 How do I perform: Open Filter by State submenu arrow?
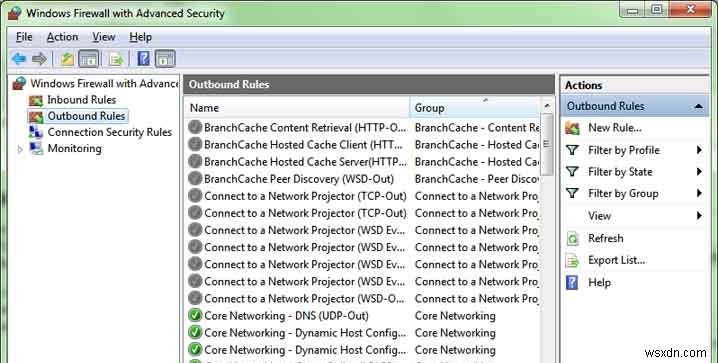[699, 172]
